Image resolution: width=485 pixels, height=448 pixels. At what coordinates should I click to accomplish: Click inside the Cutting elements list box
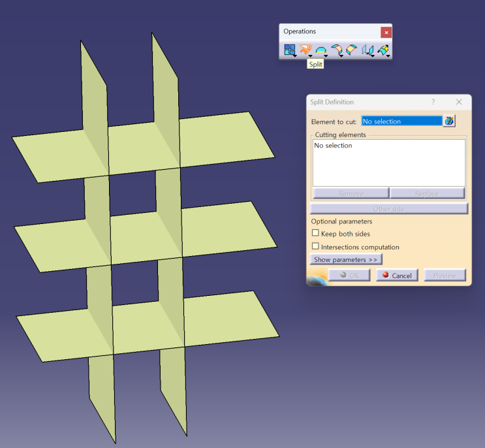[389, 163]
